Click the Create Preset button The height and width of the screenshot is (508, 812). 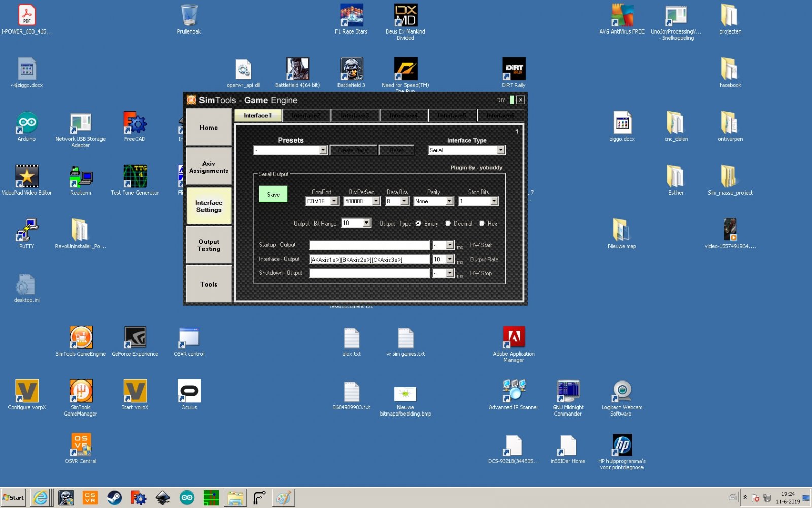point(353,150)
